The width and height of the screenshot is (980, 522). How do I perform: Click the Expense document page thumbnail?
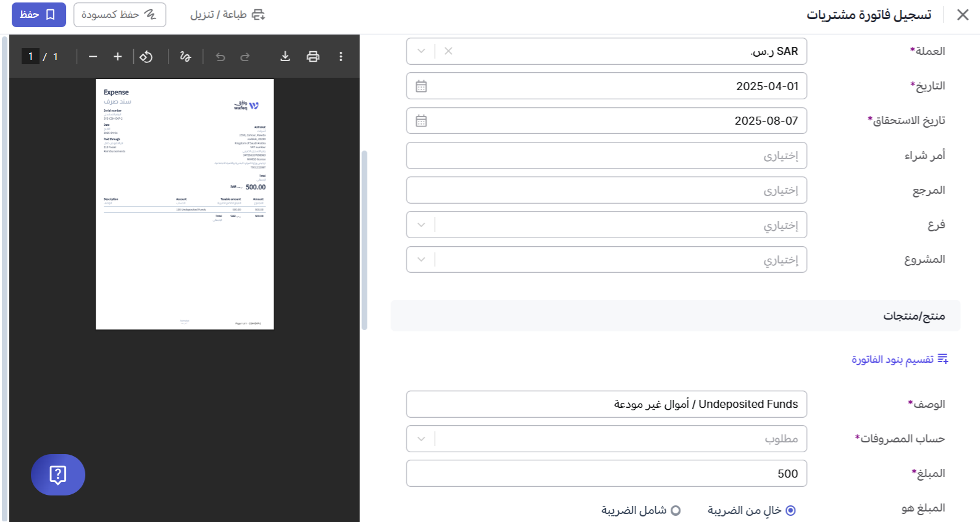click(x=185, y=204)
